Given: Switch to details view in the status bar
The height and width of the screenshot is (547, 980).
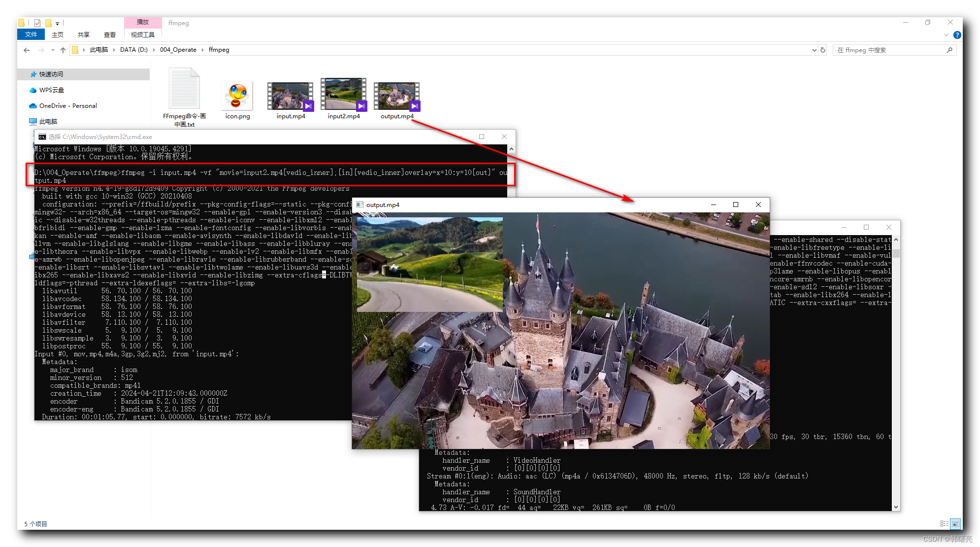Looking at the screenshot, I should (944, 523).
